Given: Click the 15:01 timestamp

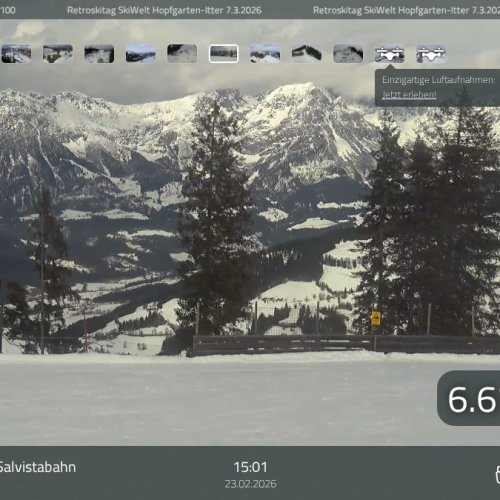Looking at the screenshot, I should pyautogui.click(x=250, y=467).
